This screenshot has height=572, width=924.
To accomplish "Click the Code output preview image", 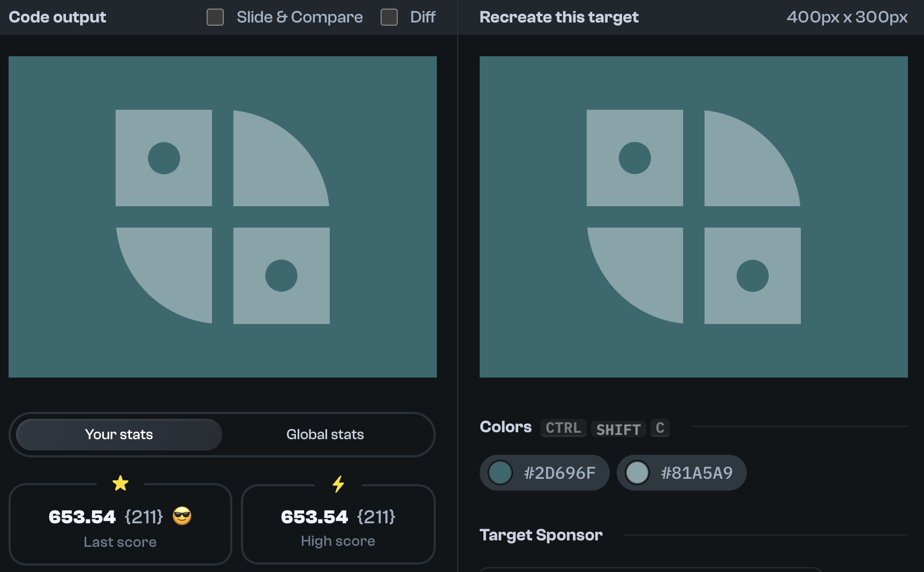I will click(223, 217).
